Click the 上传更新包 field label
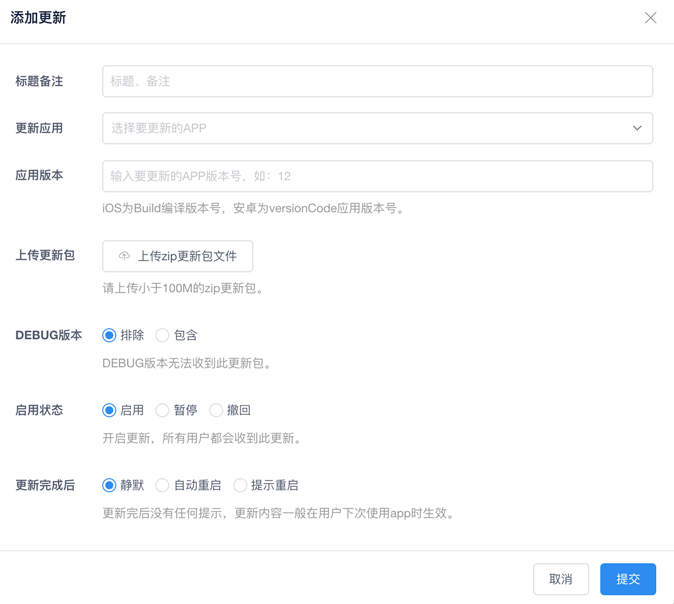674x604 pixels. coord(45,255)
